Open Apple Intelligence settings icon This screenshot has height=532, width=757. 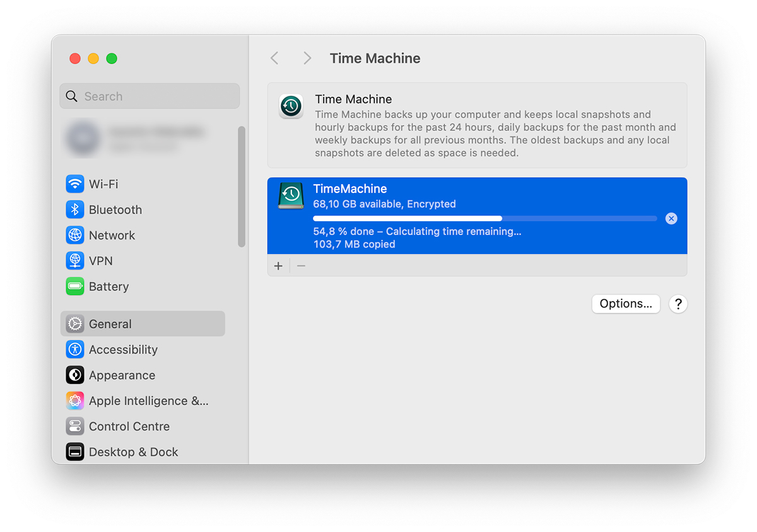(x=75, y=401)
